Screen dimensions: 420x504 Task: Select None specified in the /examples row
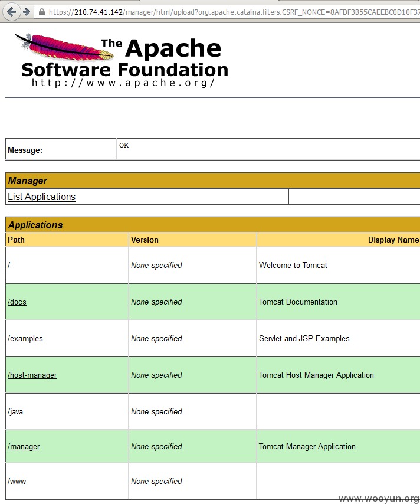click(x=156, y=339)
